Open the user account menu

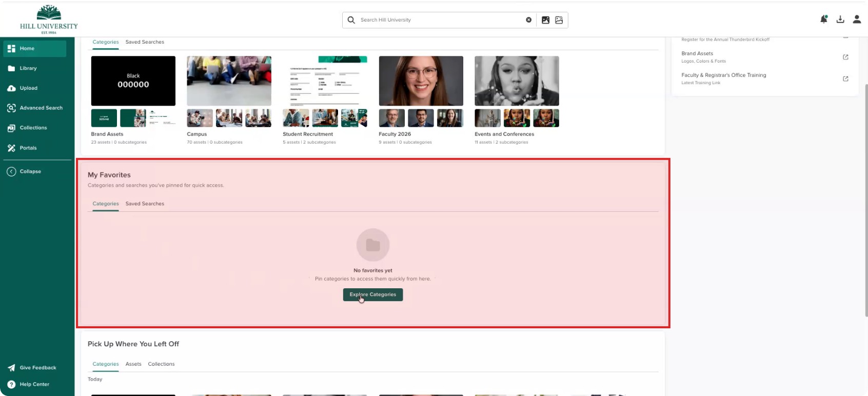[x=857, y=19]
